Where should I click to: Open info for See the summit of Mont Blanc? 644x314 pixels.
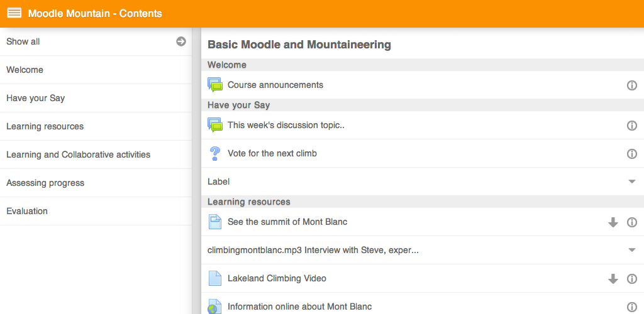point(631,222)
